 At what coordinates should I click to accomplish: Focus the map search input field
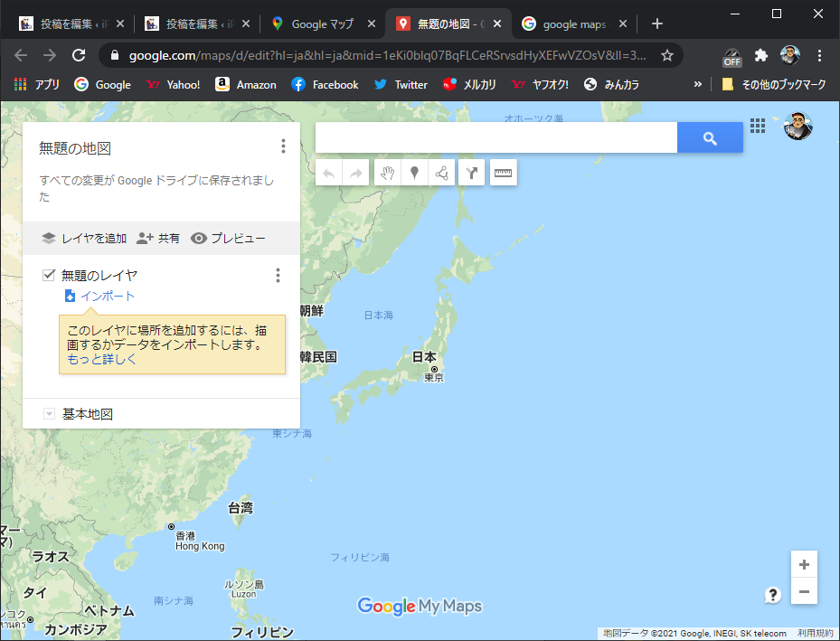496,137
